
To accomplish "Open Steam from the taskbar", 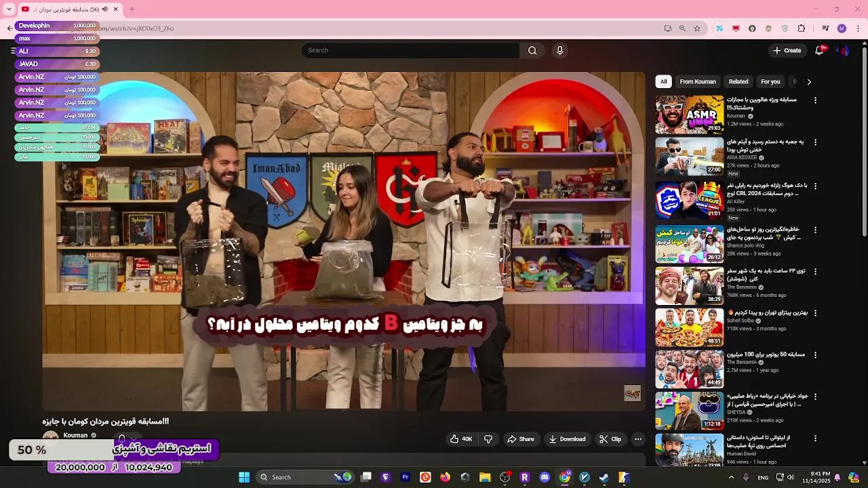I will coord(604,477).
